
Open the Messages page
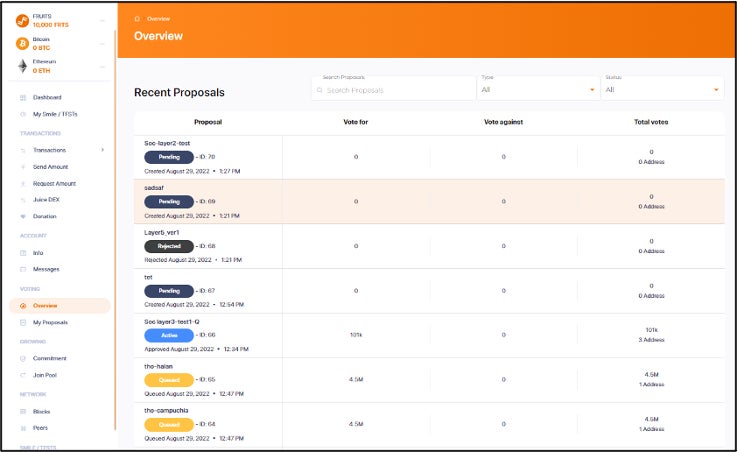point(46,269)
